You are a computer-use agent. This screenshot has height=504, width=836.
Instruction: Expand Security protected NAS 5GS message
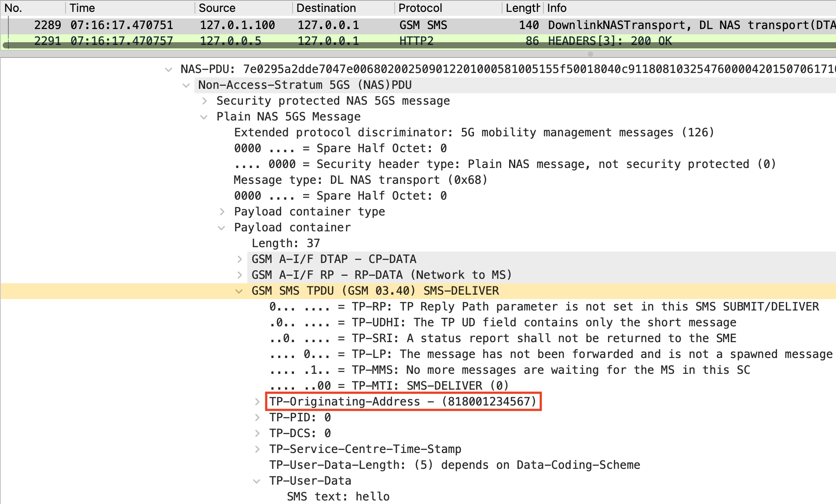[x=205, y=101]
